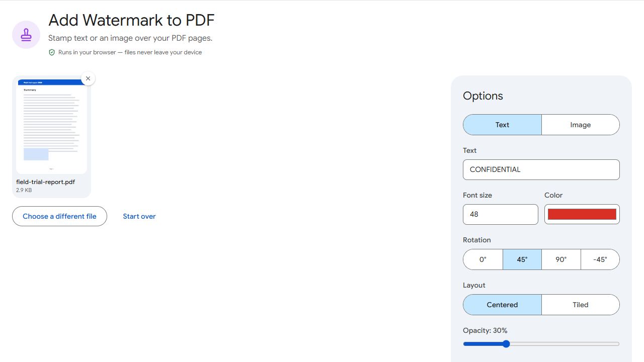The image size is (644, 362).
Task: Click the field-trial-report.pdf file name
Action: (45, 182)
